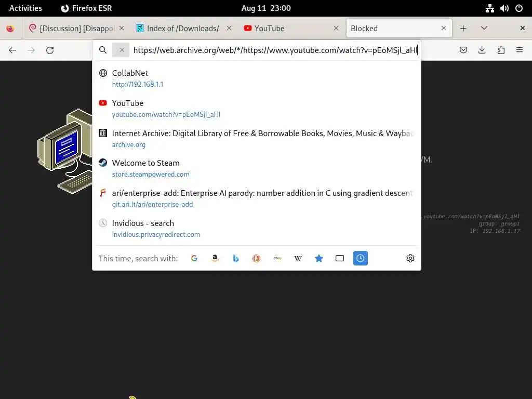The width and height of the screenshot is (532, 399).
Task: Search History with clock icon
Action: coord(361,259)
